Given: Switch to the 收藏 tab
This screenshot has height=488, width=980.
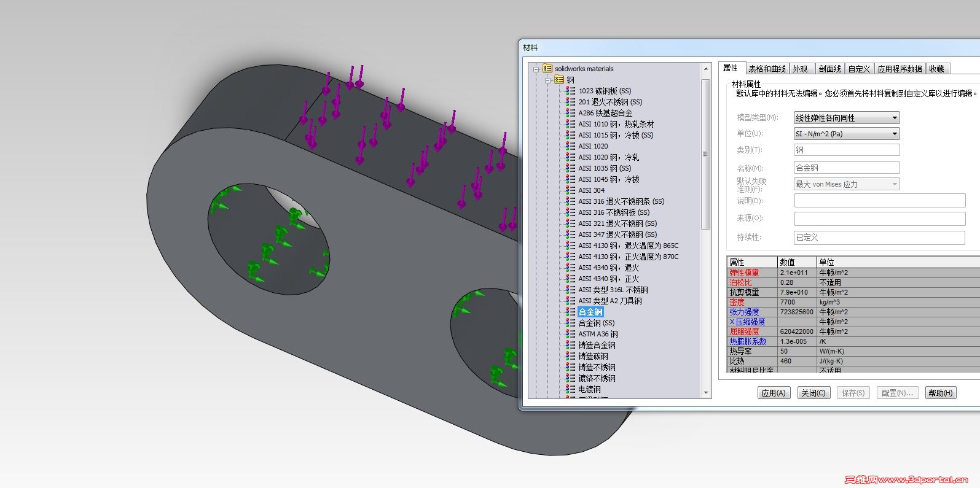Looking at the screenshot, I should [x=937, y=69].
